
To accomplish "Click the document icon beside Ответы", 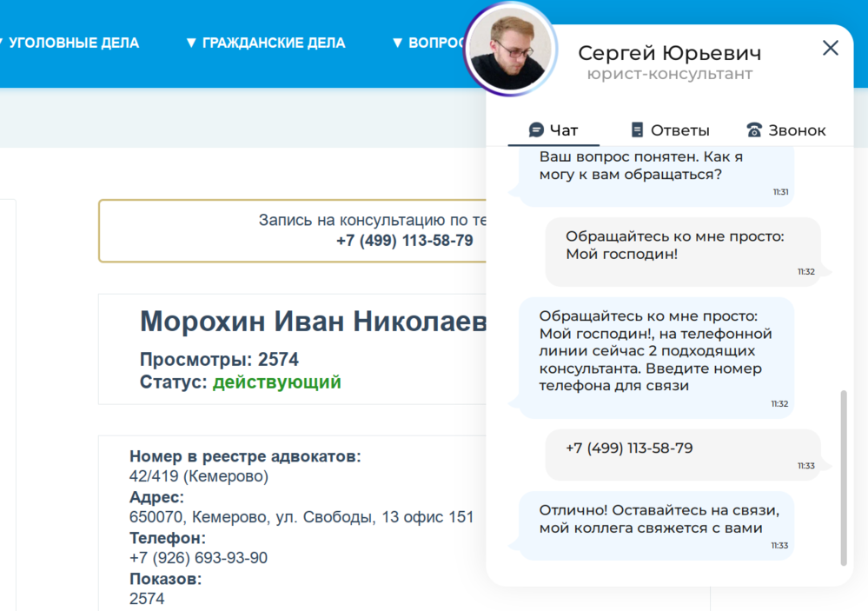I will [x=637, y=130].
